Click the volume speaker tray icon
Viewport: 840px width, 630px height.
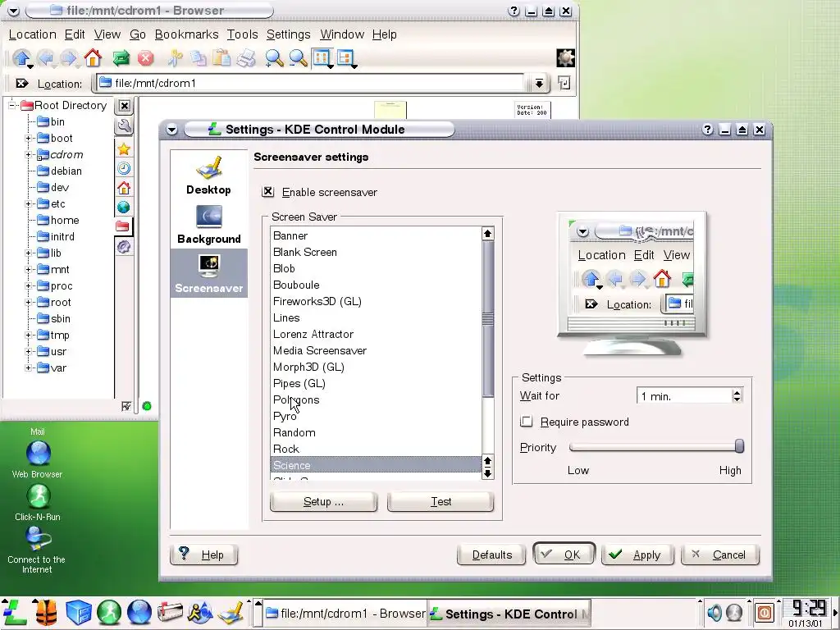point(714,612)
